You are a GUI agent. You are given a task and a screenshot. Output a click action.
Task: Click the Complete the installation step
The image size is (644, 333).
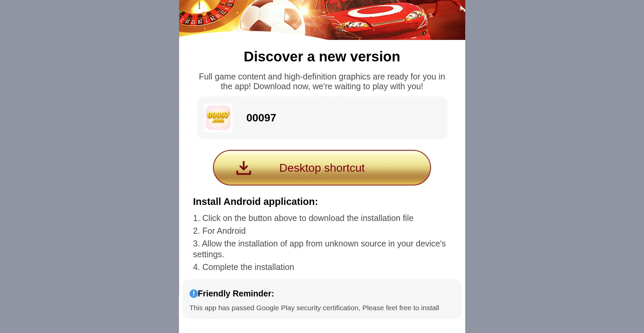(x=244, y=267)
